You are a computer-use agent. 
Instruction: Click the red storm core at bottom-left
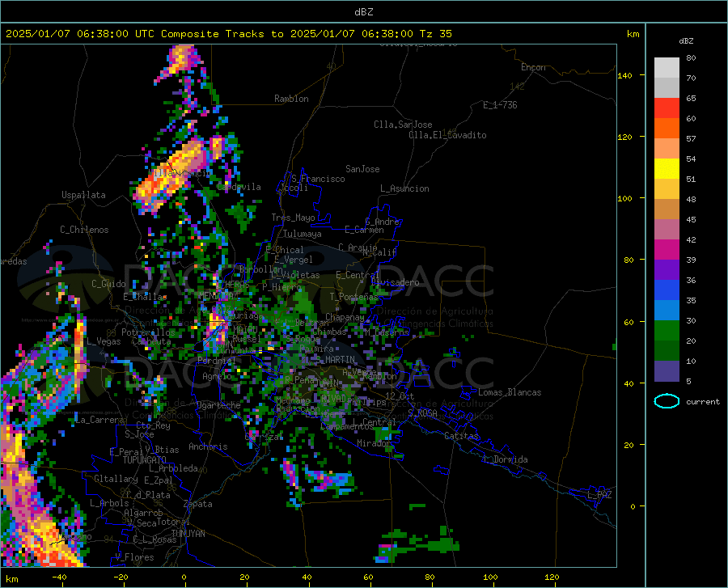tap(53, 555)
